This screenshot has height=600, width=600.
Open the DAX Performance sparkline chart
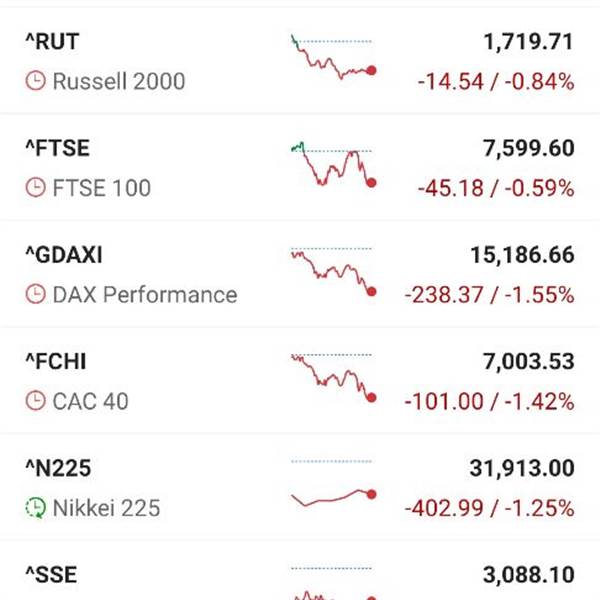click(332, 270)
